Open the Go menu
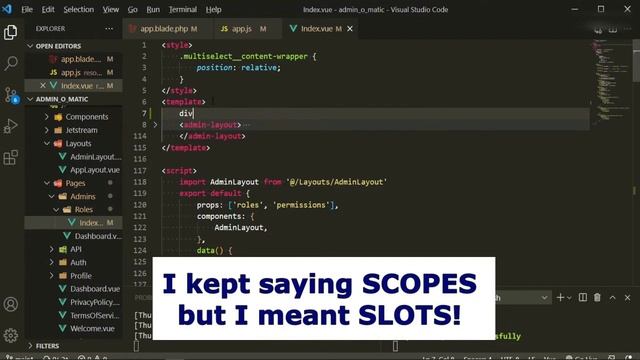640x360 pixels. pos(133,9)
